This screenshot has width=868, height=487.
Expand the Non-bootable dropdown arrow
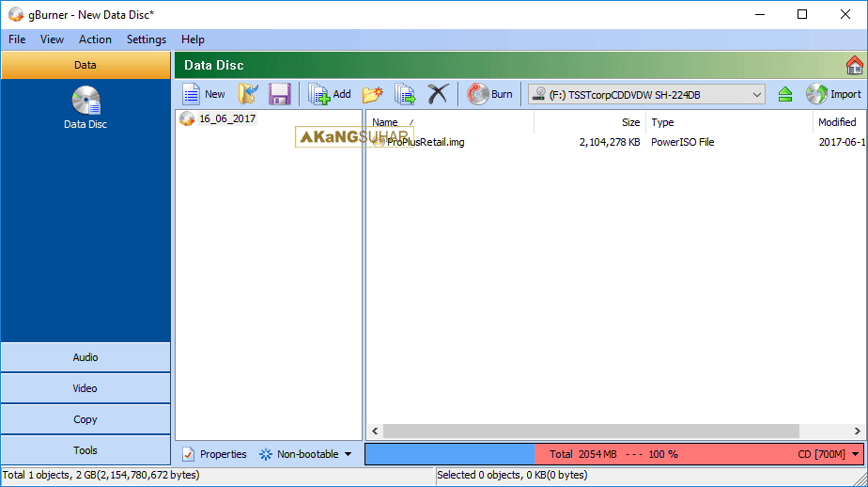[349, 454]
